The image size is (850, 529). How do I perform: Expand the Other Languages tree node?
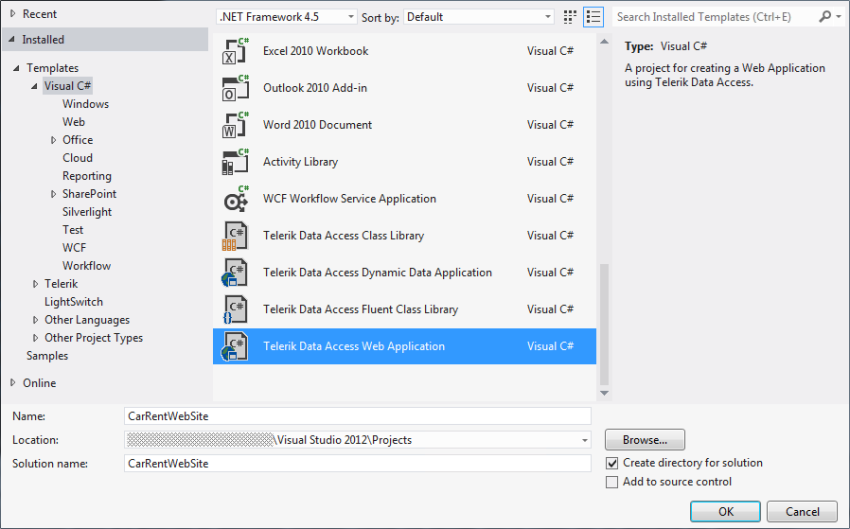[35, 320]
